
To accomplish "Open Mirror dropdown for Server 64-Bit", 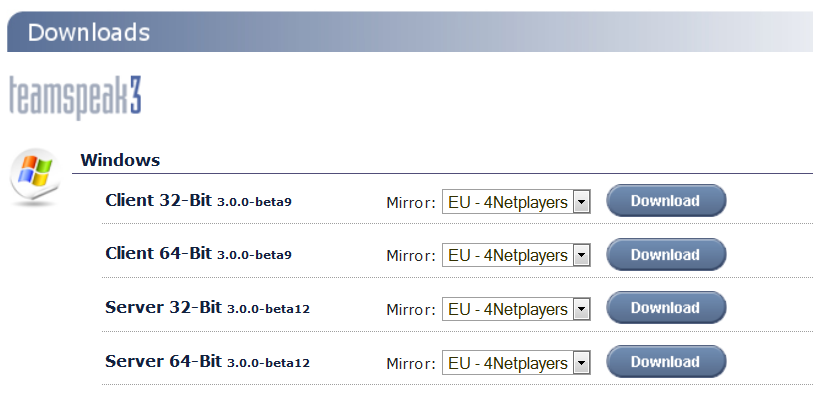I will pyautogui.click(x=516, y=363).
